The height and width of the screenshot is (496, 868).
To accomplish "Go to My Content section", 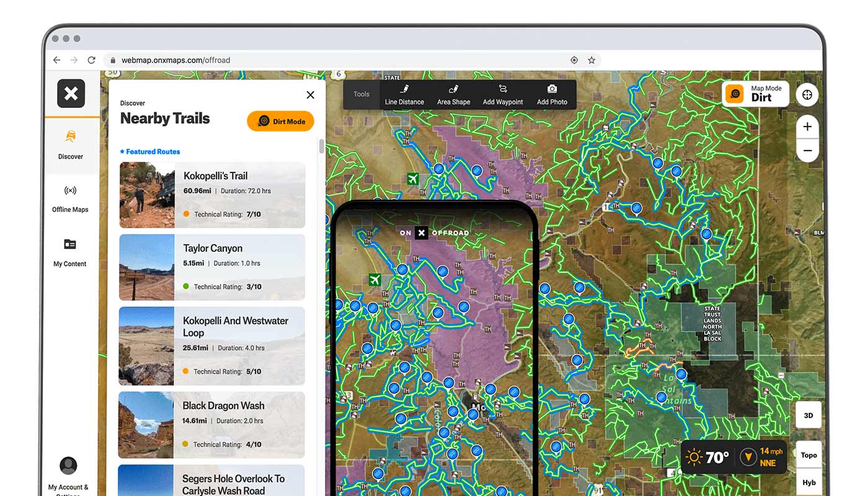I will 70,252.
